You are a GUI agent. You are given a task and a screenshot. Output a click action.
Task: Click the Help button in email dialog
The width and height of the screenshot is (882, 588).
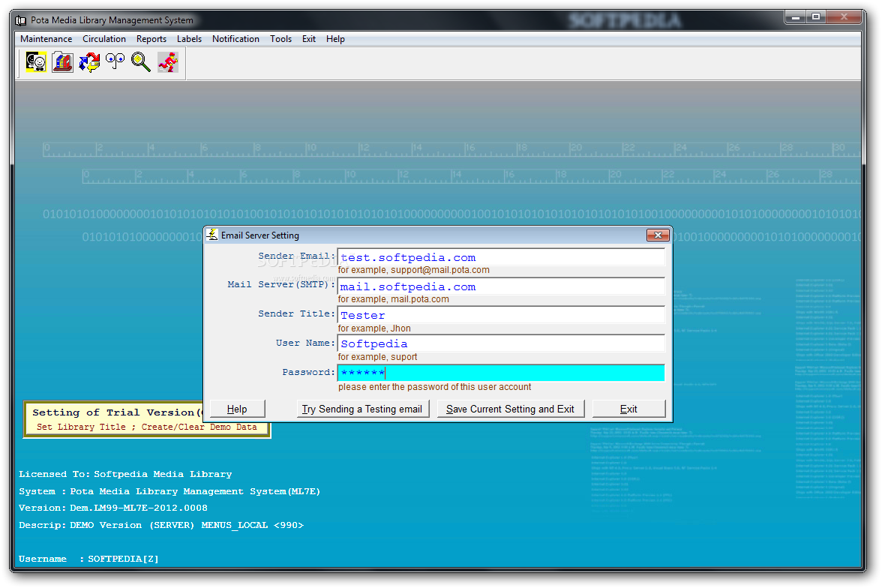(237, 409)
